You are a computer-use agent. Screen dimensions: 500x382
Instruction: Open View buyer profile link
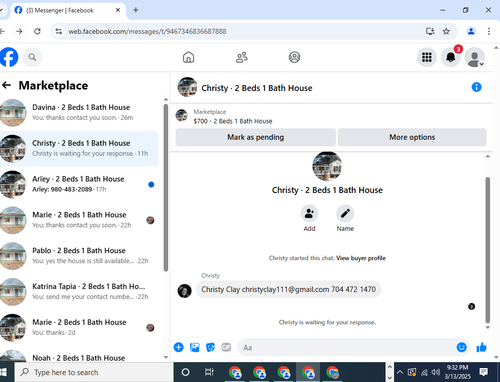coord(361,258)
